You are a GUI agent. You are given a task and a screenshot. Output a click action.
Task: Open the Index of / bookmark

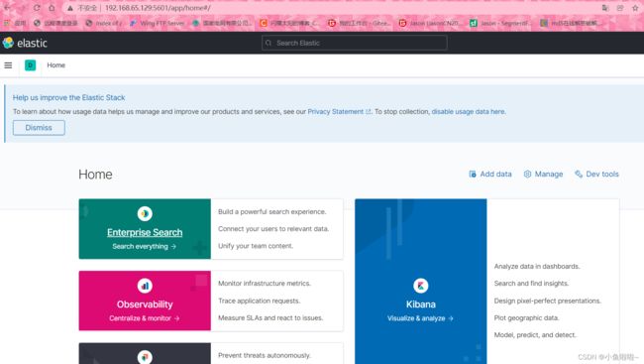(104, 23)
